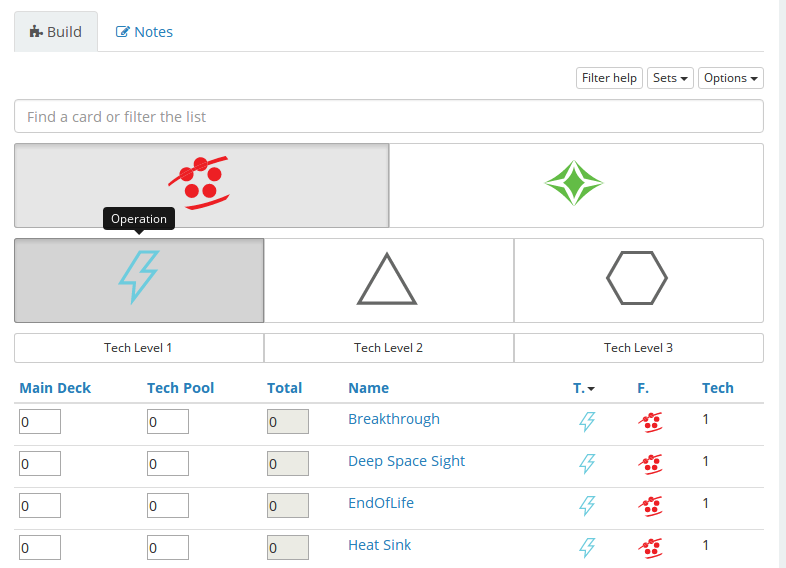Click Total field for Deep Space Sight
786x568 pixels.
[288, 464]
